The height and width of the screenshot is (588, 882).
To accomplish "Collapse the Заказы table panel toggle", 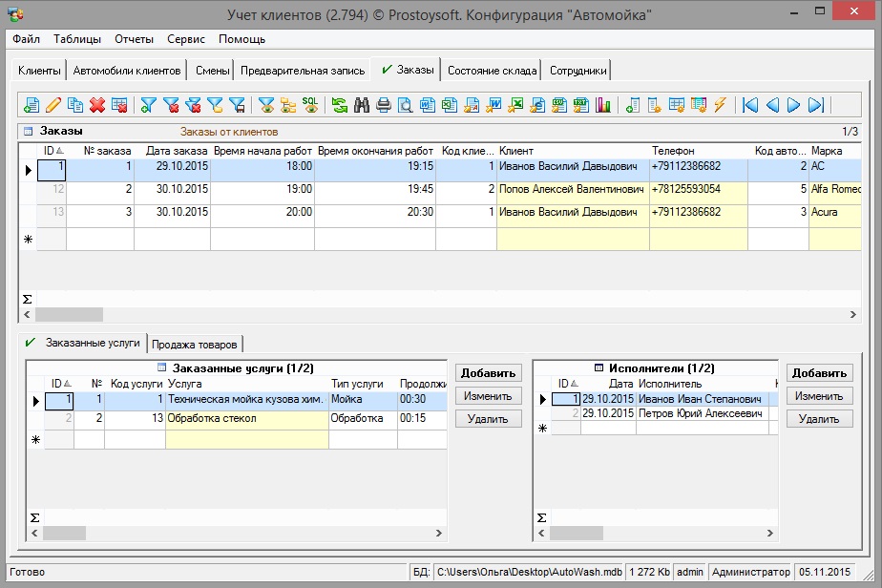I will click(28, 132).
